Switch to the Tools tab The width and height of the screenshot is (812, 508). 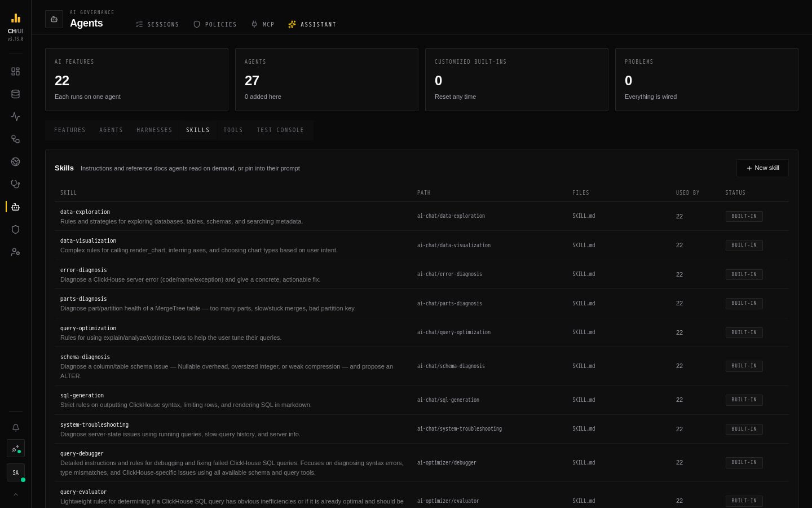point(233,130)
